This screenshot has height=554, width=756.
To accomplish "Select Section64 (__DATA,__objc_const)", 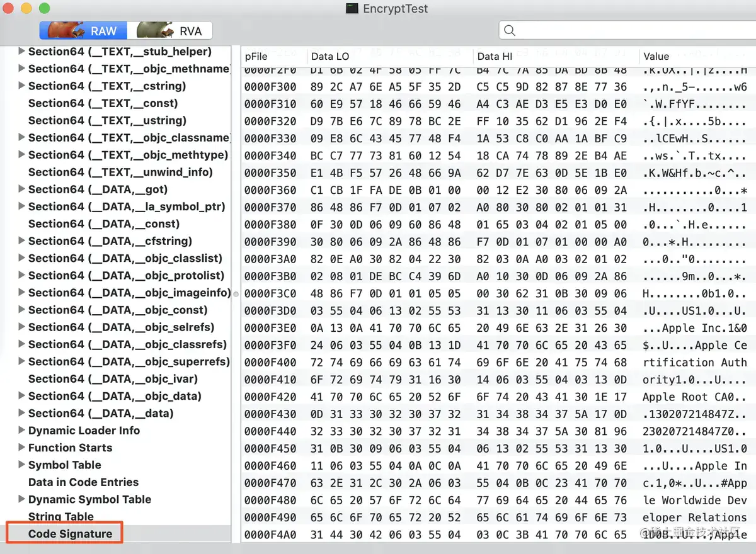I will coord(118,310).
